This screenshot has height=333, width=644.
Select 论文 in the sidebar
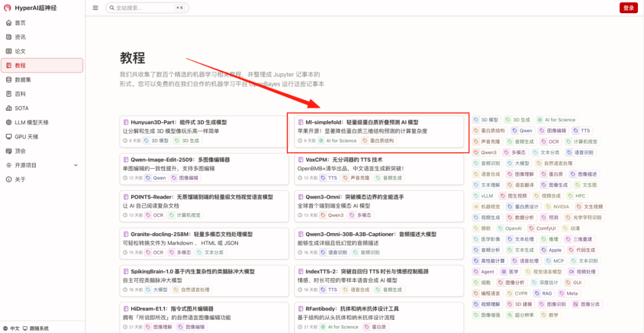coord(20,51)
